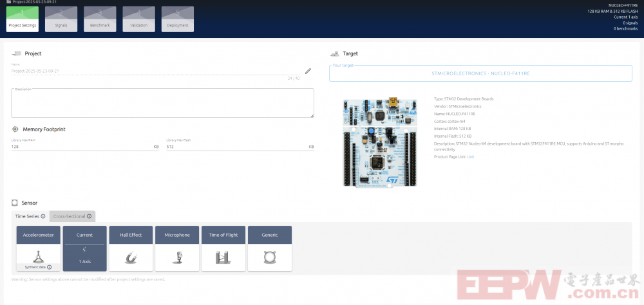Click the '0 benchmarks' text in the header

pyautogui.click(x=625, y=29)
